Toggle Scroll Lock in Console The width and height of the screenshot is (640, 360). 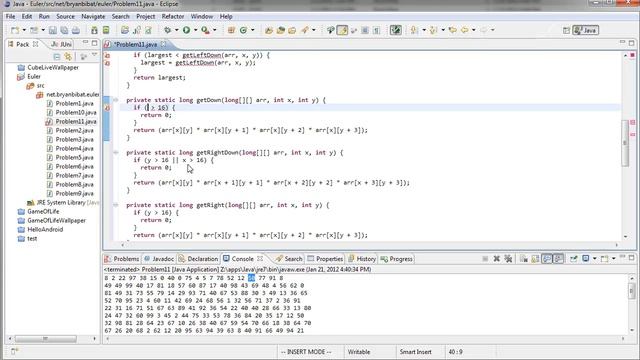coord(535,259)
